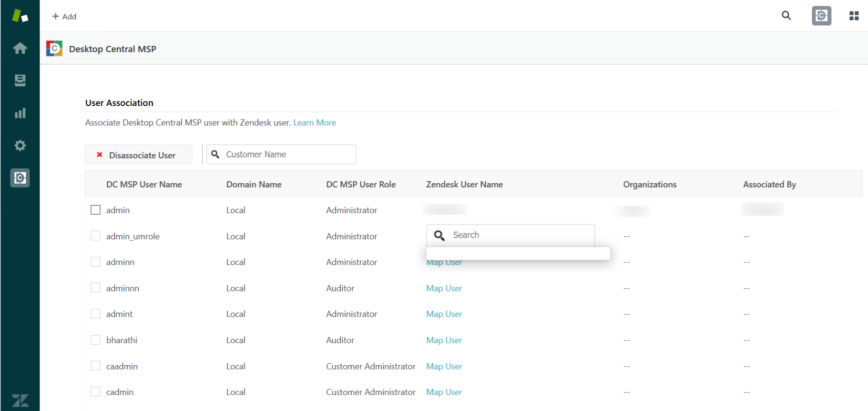This screenshot has width=868, height=411.
Task: Click Map User for adminnn
Action: pos(444,288)
